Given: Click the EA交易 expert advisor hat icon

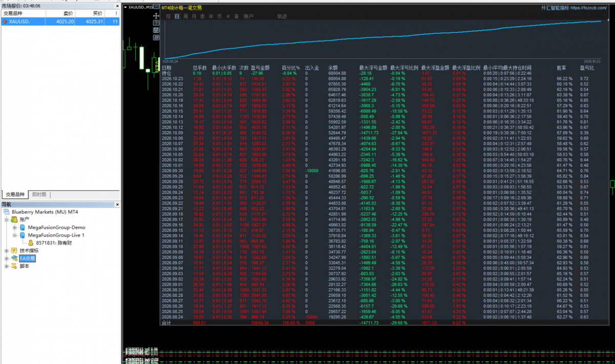Looking at the screenshot, I should point(14,259).
